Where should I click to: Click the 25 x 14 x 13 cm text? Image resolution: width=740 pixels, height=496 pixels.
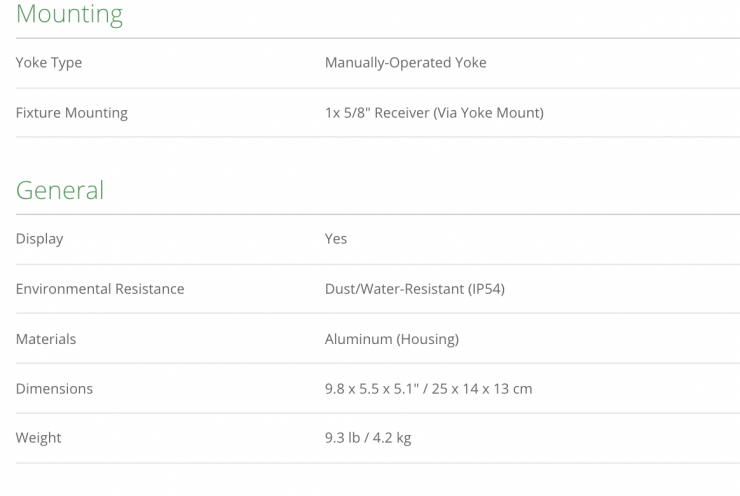coord(483,389)
